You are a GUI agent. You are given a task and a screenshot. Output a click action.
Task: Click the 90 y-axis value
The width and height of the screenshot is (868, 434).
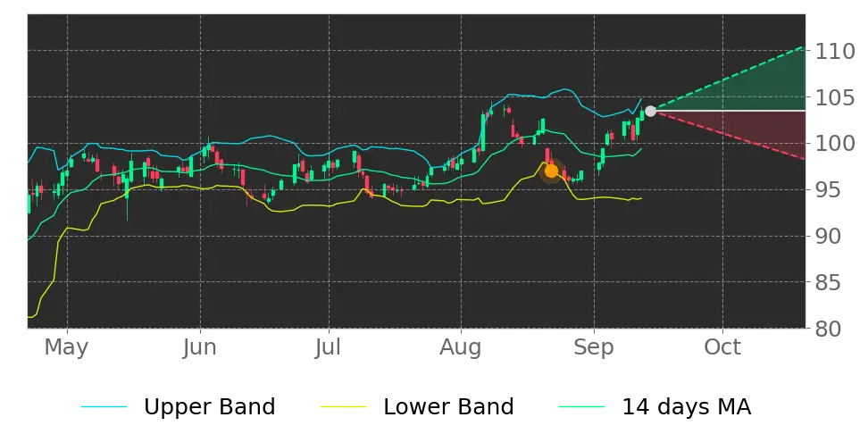(x=828, y=237)
